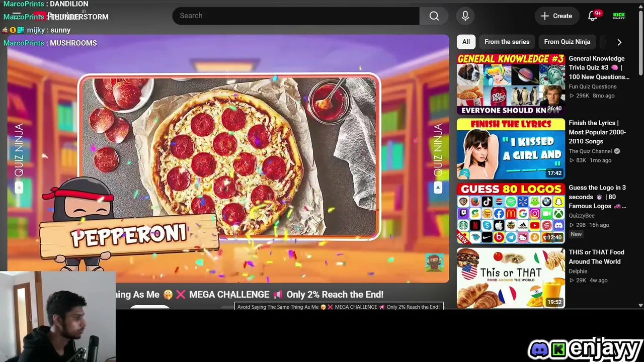Focus the Search input field

coord(296,16)
